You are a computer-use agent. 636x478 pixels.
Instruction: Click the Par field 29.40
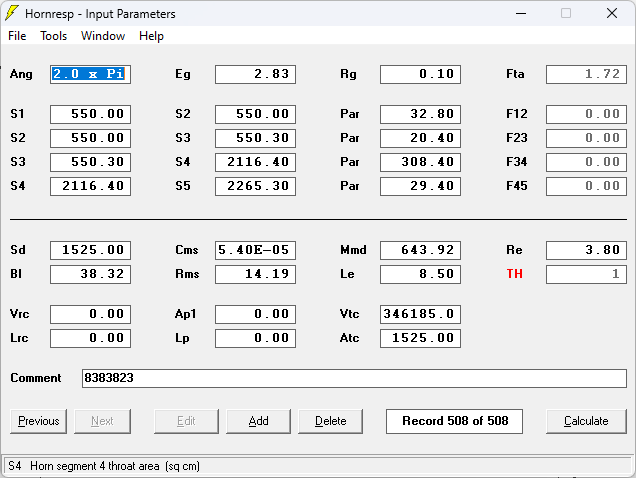(421, 186)
